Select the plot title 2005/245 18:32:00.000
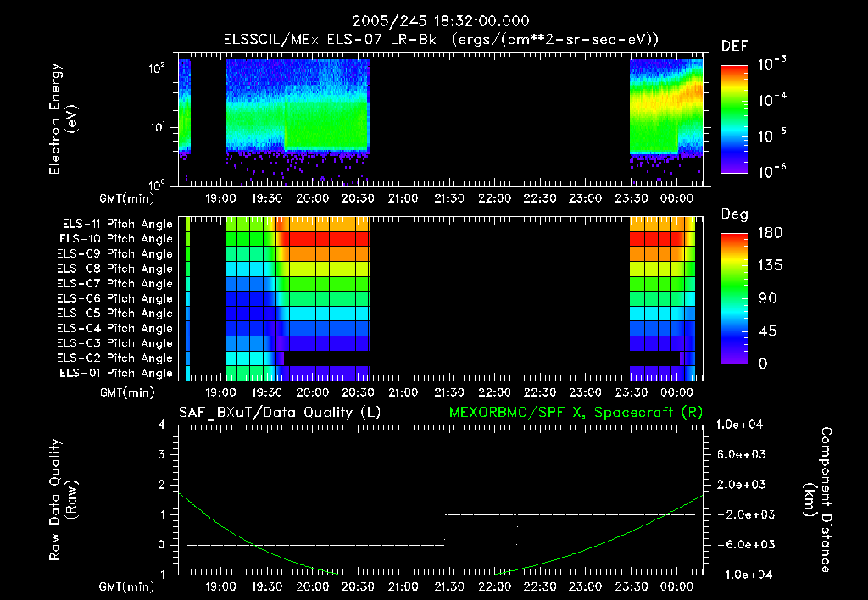868x600 pixels. click(441, 21)
